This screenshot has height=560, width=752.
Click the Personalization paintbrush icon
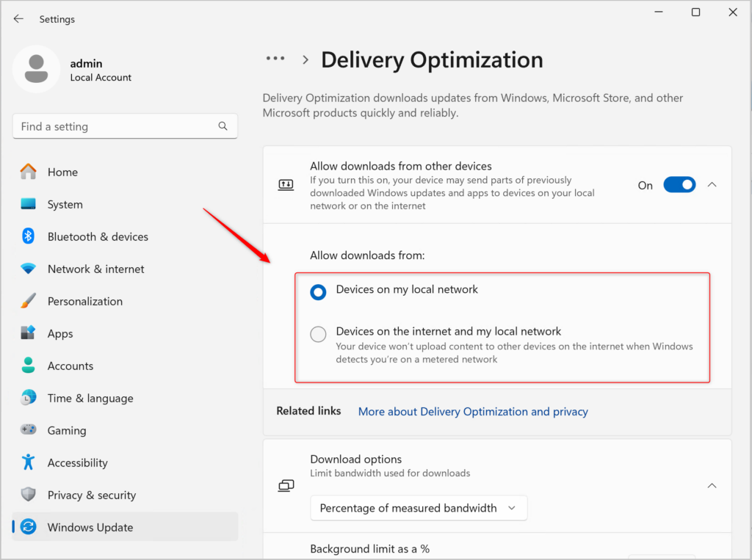29,301
